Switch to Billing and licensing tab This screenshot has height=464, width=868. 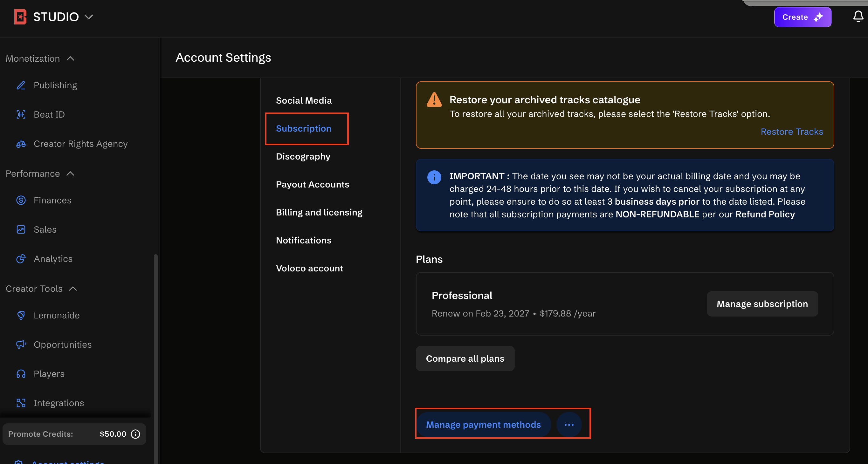[319, 213]
